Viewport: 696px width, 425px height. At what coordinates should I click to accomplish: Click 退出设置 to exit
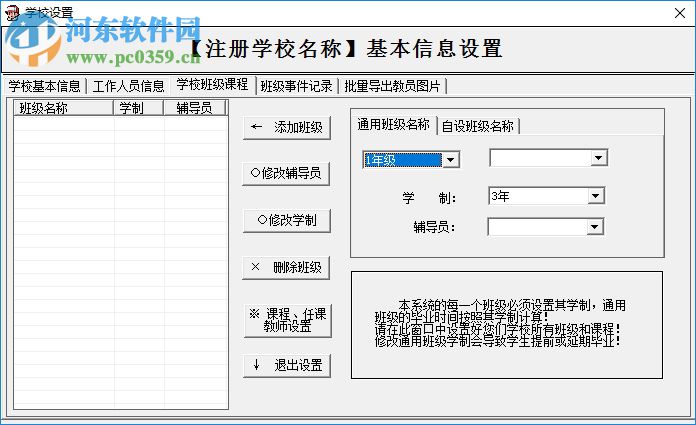pyautogui.click(x=287, y=365)
